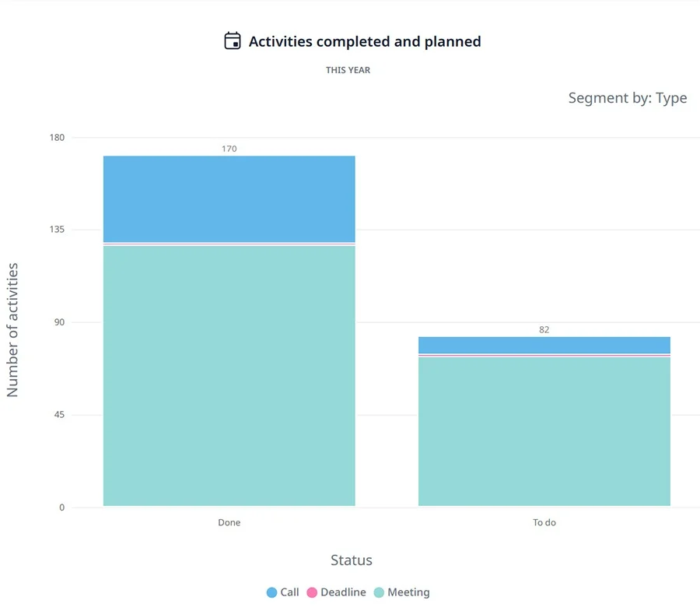Image resolution: width=700 pixels, height=611 pixels.
Task: Toggle the Meeting legend teal dot
Action: point(379,592)
